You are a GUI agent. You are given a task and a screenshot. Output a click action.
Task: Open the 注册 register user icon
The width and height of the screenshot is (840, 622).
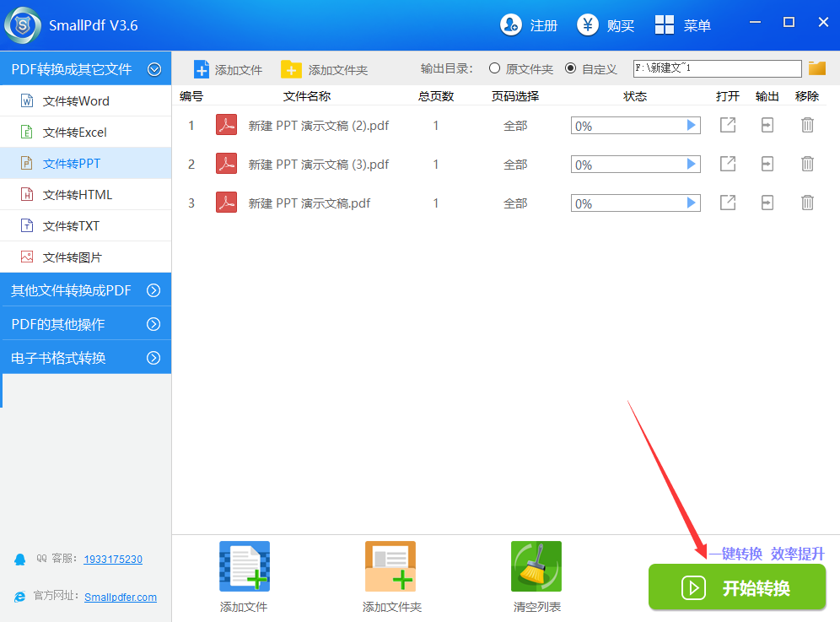pyautogui.click(x=510, y=24)
